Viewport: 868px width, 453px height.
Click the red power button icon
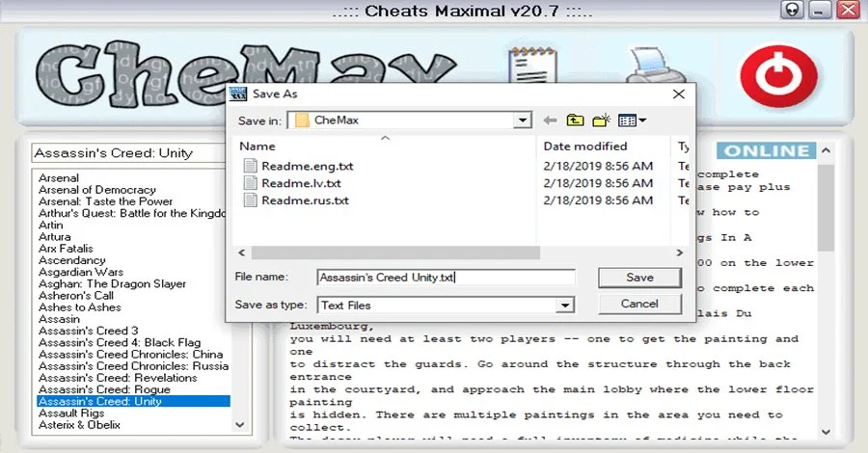pos(779,76)
